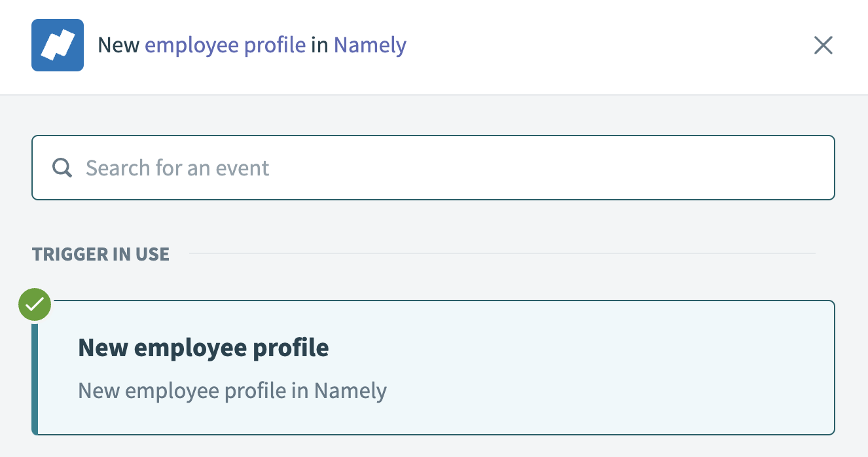Select the New employee profile trigger card

(432, 367)
